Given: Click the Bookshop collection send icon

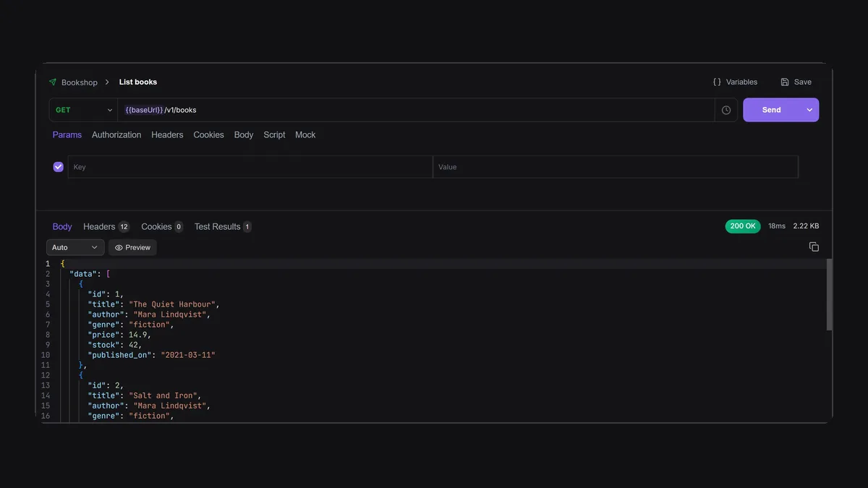Looking at the screenshot, I should (52, 82).
